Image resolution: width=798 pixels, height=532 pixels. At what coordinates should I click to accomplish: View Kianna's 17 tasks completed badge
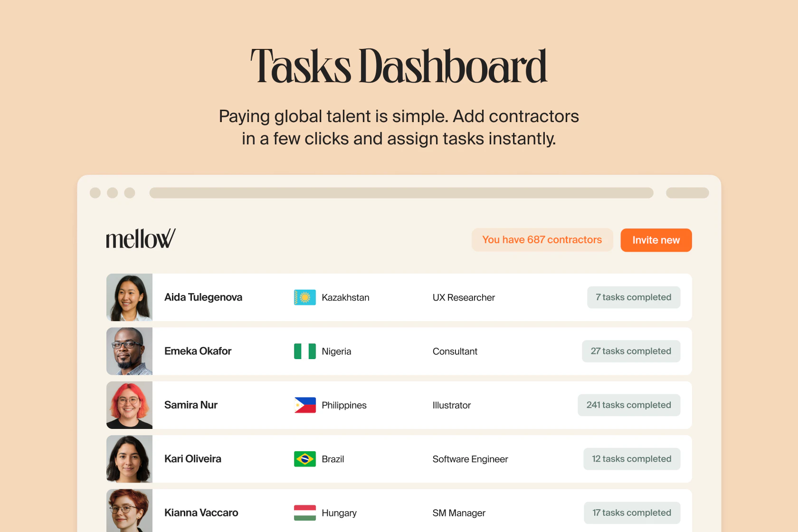click(x=632, y=513)
